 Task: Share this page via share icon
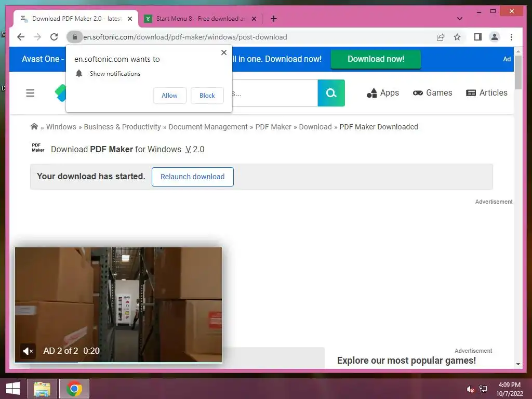tap(441, 37)
